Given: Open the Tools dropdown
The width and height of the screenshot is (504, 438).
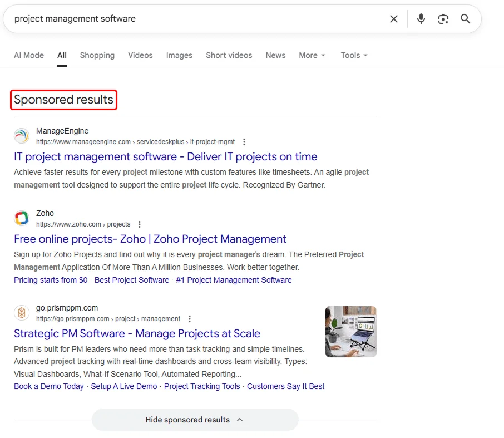Looking at the screenshot, I should [354, 55].
